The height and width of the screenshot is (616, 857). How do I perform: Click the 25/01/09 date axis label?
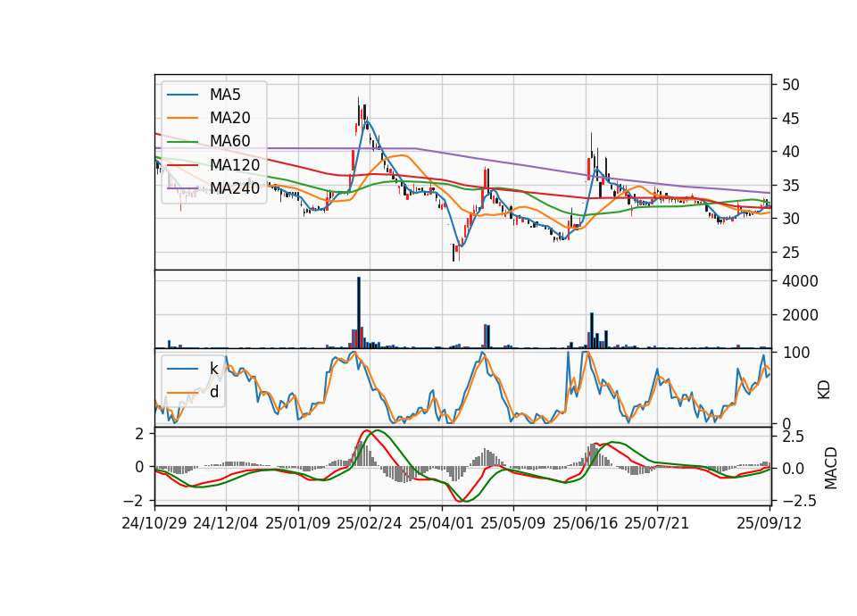(298, 523)
